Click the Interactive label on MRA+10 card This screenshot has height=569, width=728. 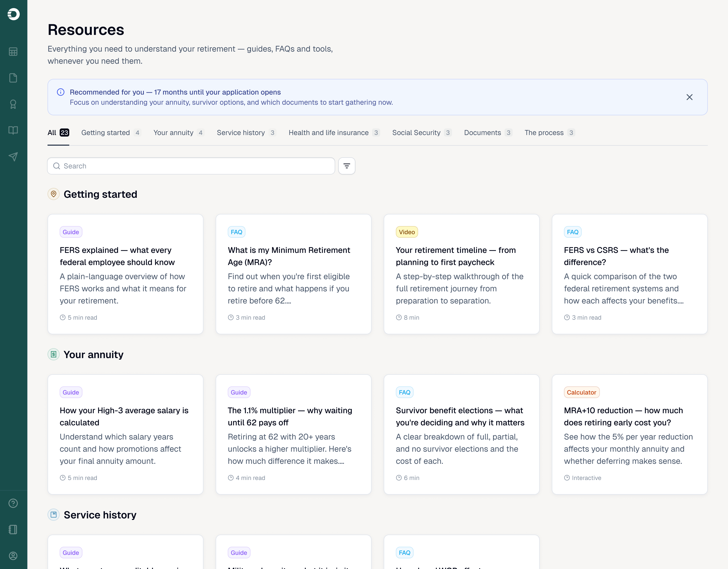(586, 478)
